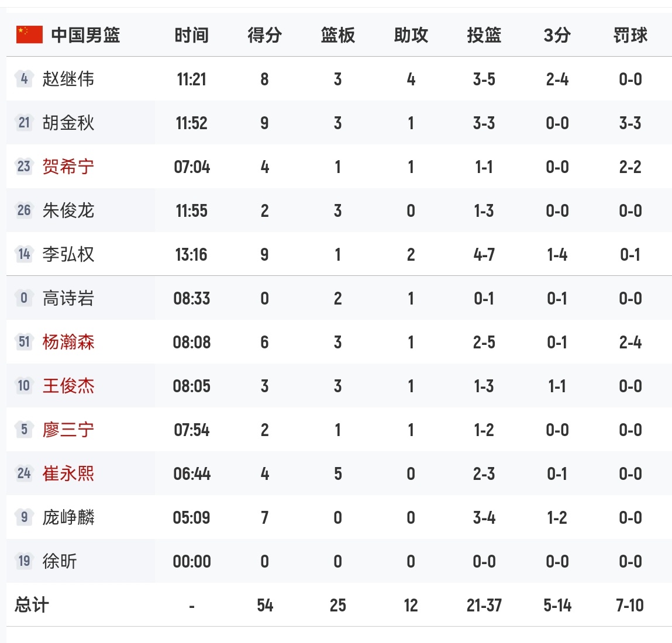Click total rebounds value 25
The height and width of the screenshot is (643, 672).
[337, 606]
